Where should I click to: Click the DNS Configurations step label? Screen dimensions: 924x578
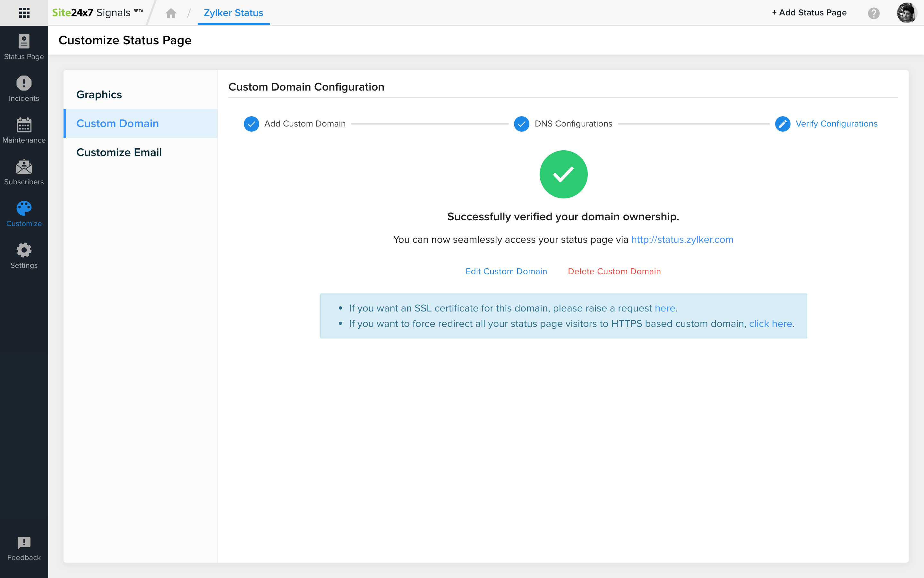tap(573, 124)
